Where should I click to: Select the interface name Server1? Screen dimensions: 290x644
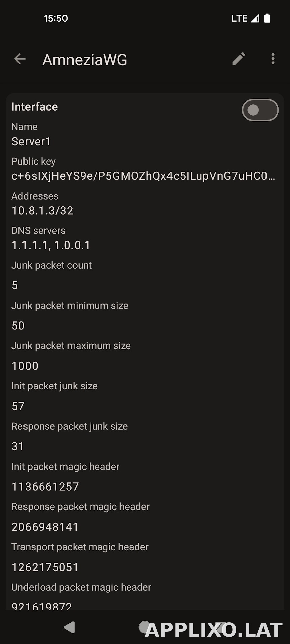click(31, 142)
